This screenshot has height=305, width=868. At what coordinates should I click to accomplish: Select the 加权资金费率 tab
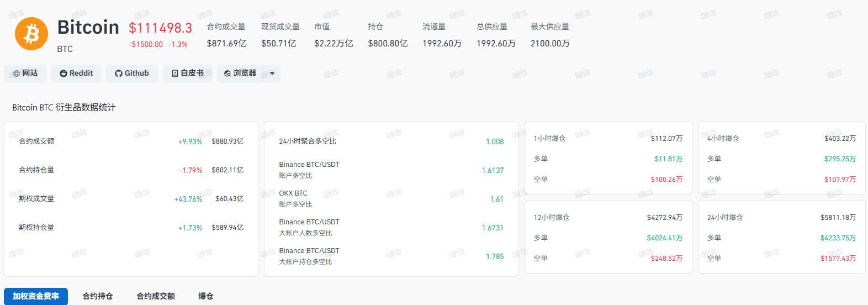(x=36, y=296)
